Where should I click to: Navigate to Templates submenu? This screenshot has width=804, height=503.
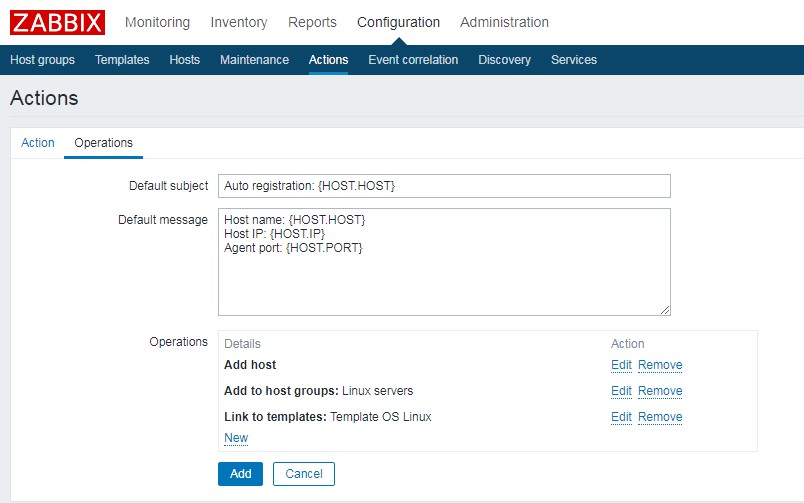click(122, 60)
